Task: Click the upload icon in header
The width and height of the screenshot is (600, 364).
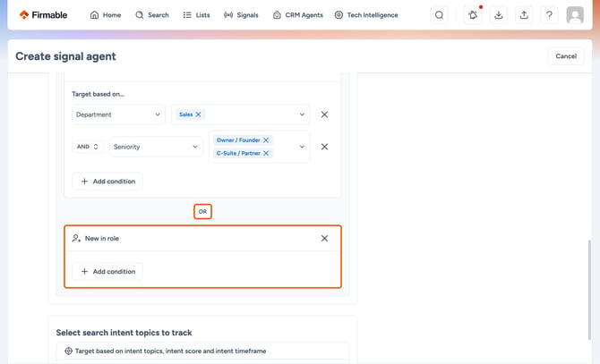Action: tap(524, 15)
